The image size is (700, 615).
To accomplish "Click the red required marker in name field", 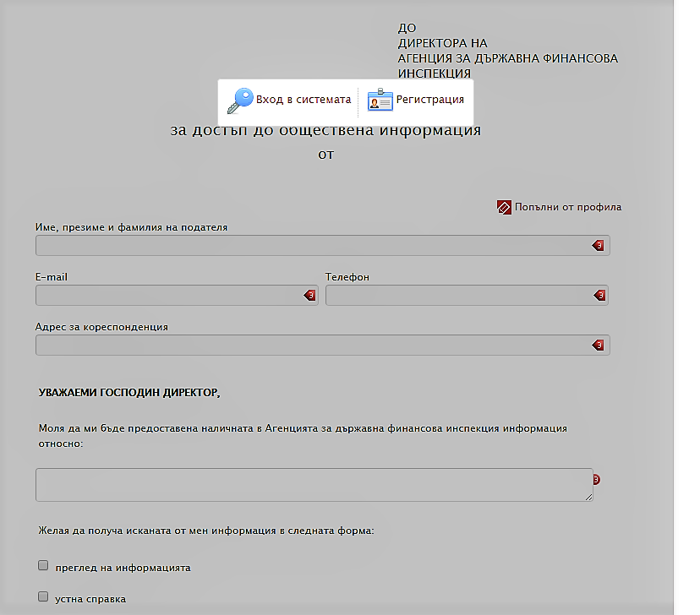I will [x=599, y=245].
